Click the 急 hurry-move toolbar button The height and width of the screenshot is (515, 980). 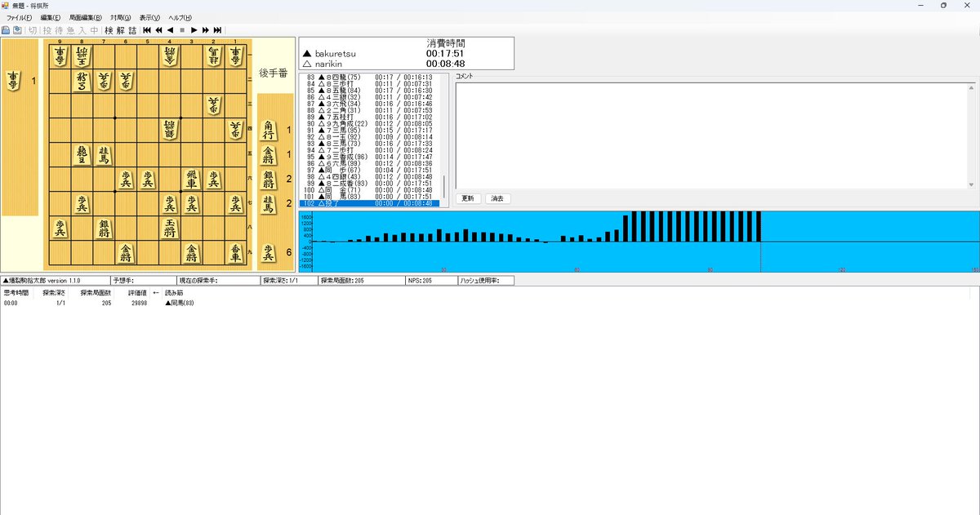pyautogui.click(x=70, y=30)
